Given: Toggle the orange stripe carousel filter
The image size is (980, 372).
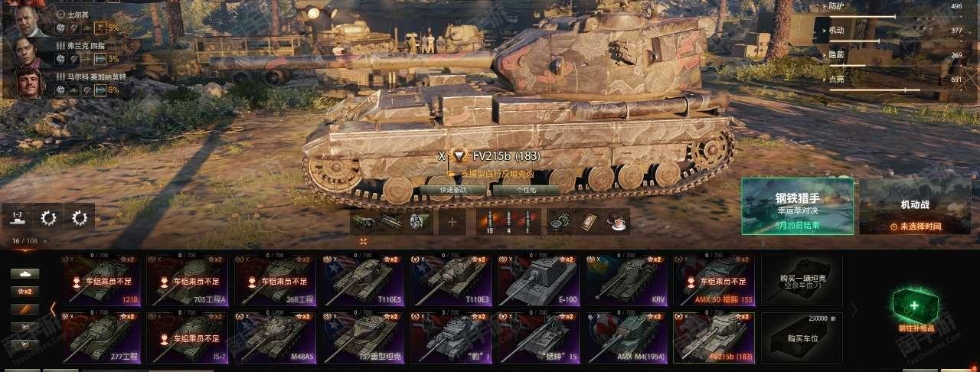Looking at the screenshot, I should [25, 308].
